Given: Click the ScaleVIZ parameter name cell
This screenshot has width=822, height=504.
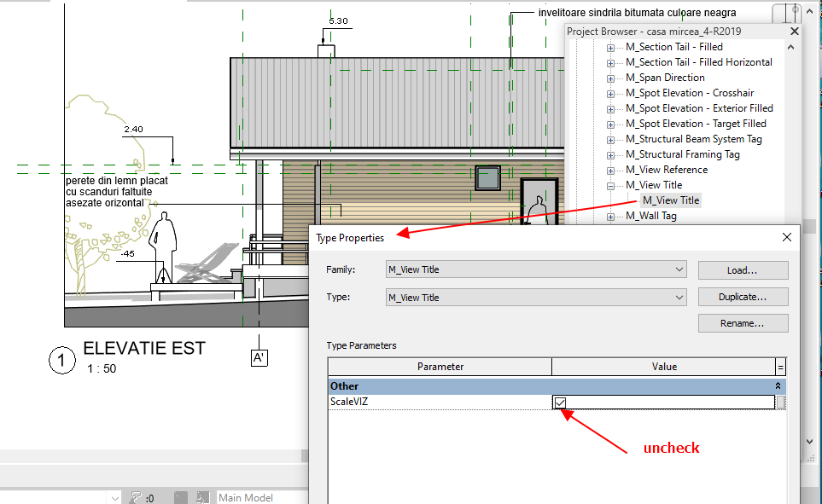Looking at the screenshot, I should click(440, 402).
